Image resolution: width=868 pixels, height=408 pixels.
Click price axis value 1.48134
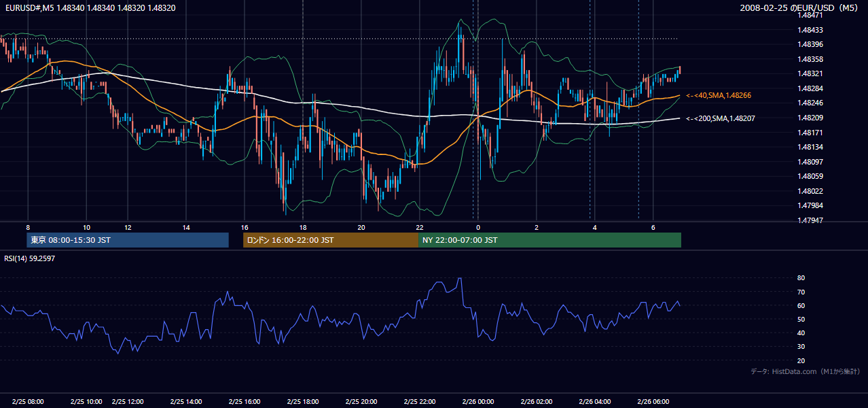[810, 147]
